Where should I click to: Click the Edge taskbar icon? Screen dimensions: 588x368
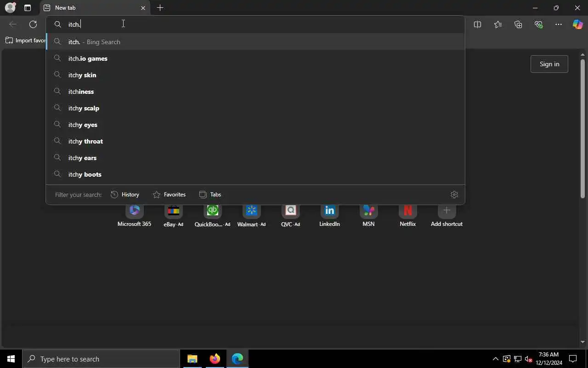pos(237,359)
